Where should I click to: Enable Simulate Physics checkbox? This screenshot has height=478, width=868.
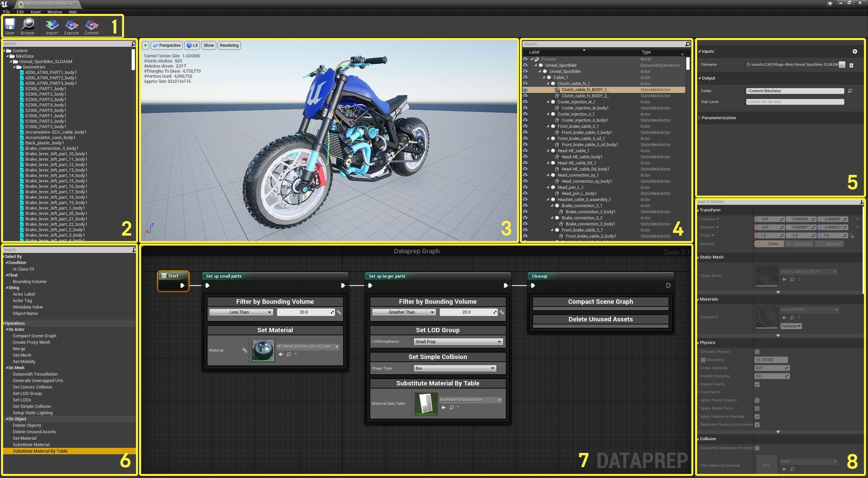(x=757, y=352)
